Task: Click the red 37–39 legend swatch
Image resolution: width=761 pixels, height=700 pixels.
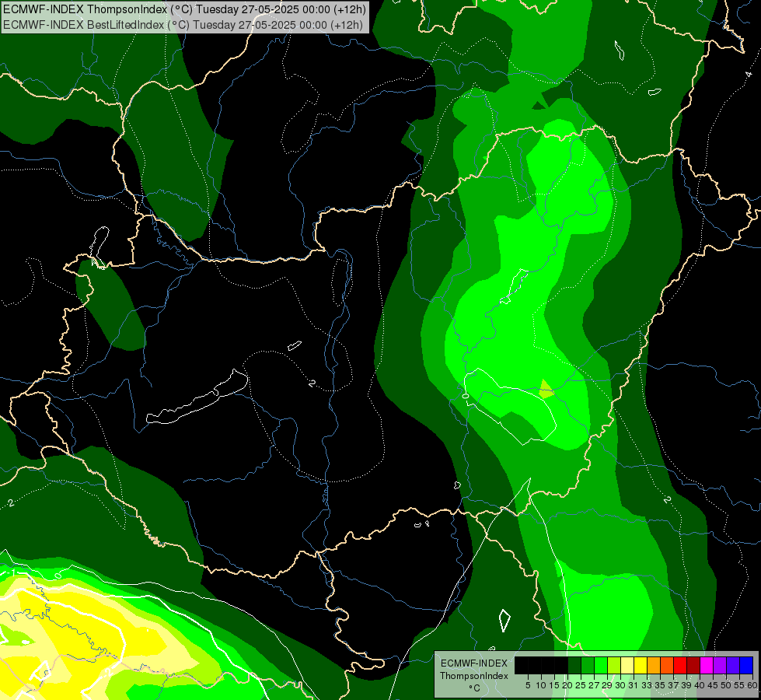Action: point(680,665)
